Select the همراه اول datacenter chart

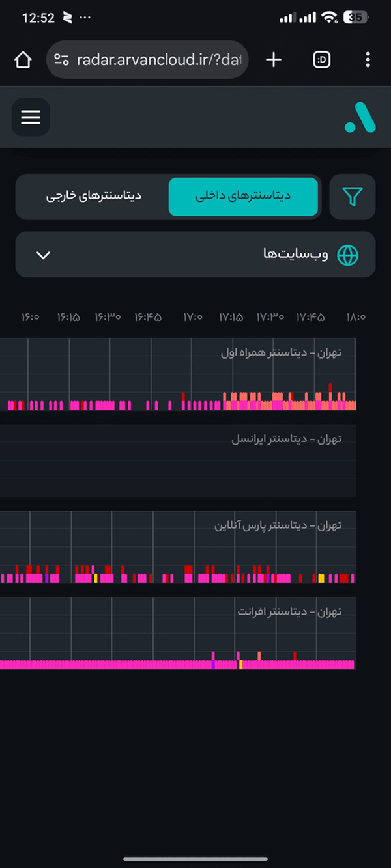[x=178, y=374]
